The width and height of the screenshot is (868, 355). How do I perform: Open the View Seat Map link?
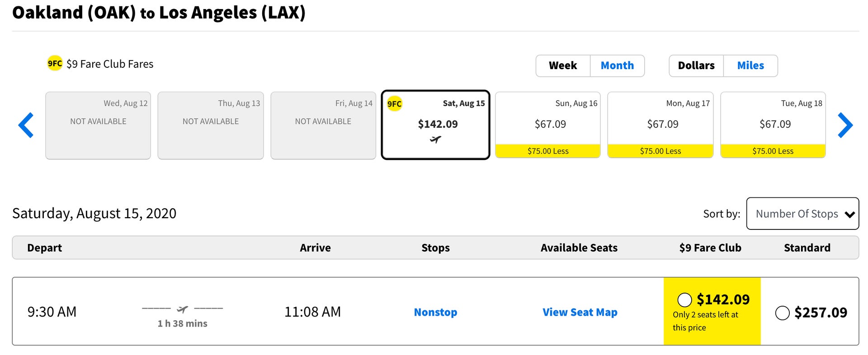[580, 312]
